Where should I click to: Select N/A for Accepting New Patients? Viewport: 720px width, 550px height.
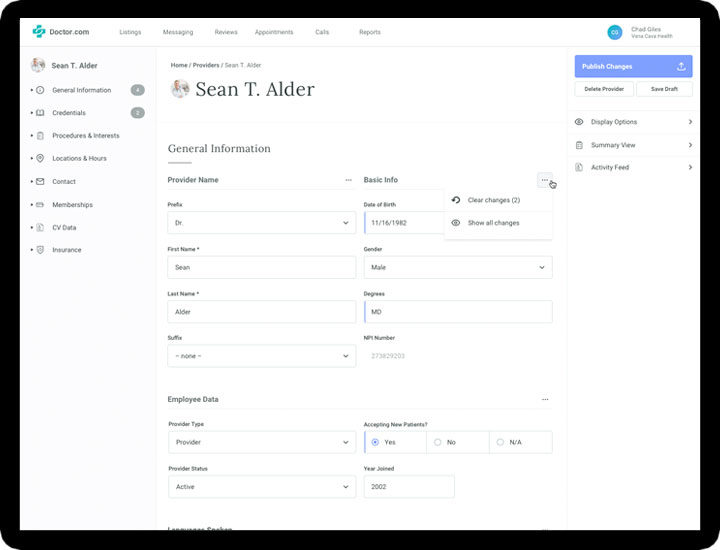pos(500,442)
